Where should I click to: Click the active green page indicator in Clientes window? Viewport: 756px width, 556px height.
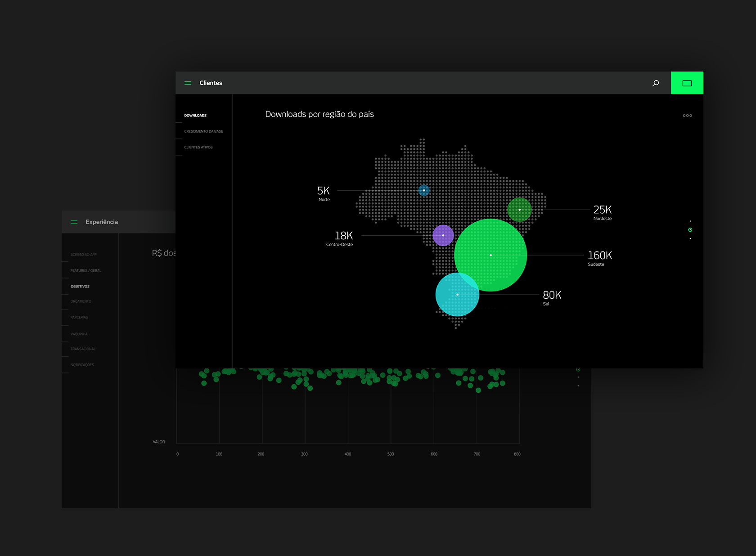[x=690, y=230]
